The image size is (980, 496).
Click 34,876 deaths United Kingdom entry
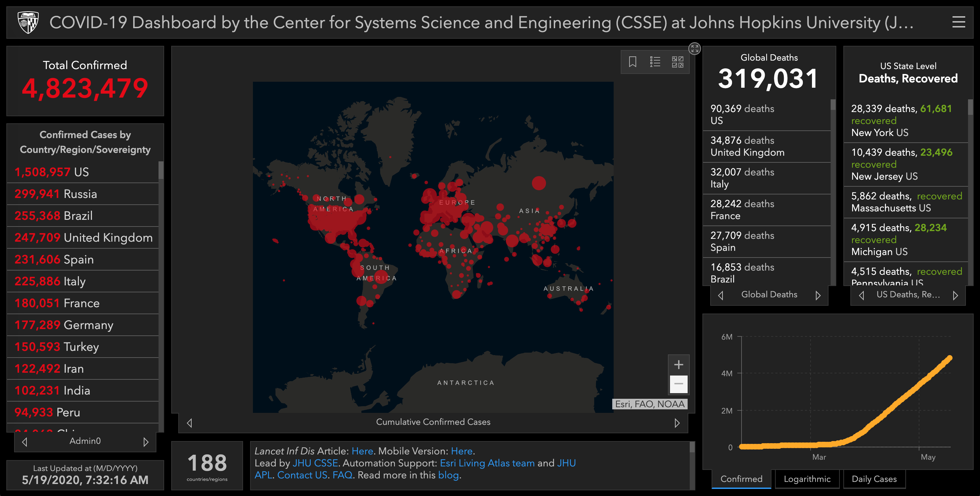[767, 147]
